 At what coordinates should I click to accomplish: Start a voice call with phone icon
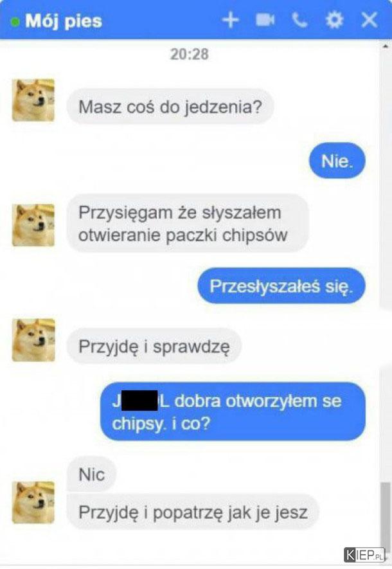[299, 21]
